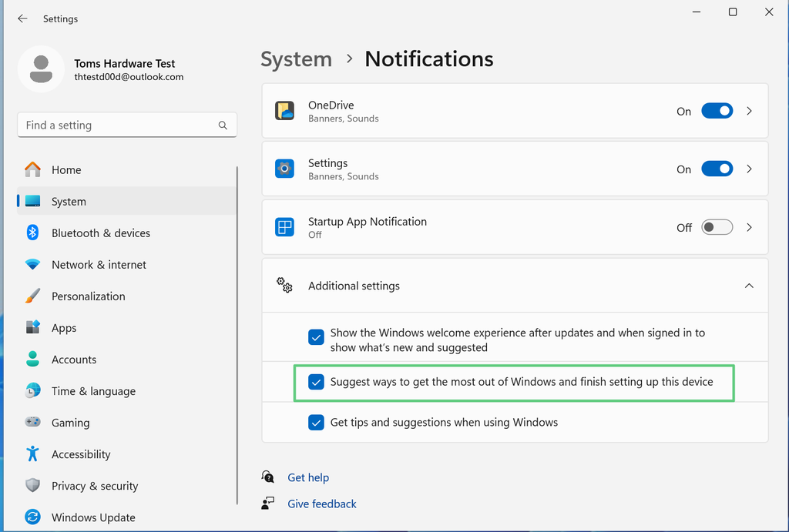Click the System breadcrumb link

[x=296, y=59]
